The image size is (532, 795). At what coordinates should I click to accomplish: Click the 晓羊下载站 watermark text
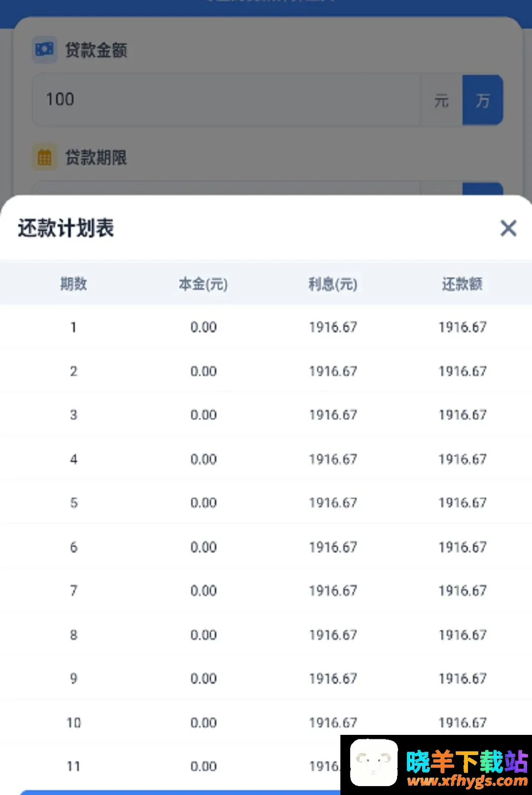[x=467, y=761]
